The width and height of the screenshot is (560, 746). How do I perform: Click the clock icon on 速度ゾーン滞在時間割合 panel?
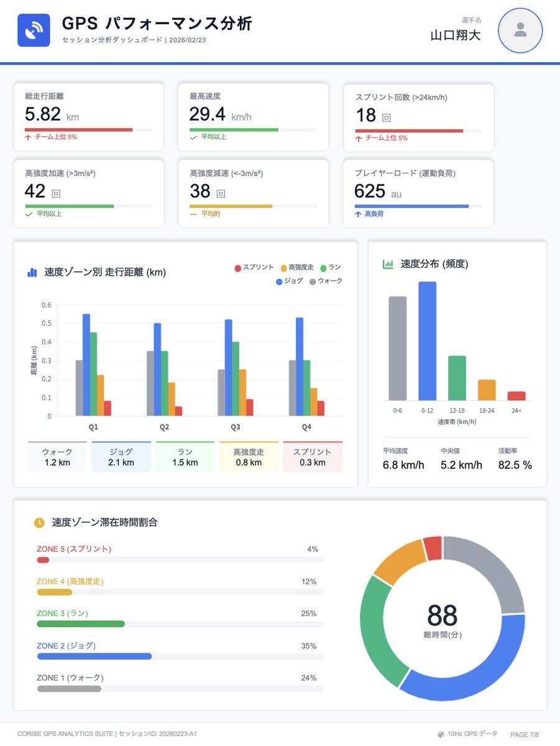click(x=40, y=523)
